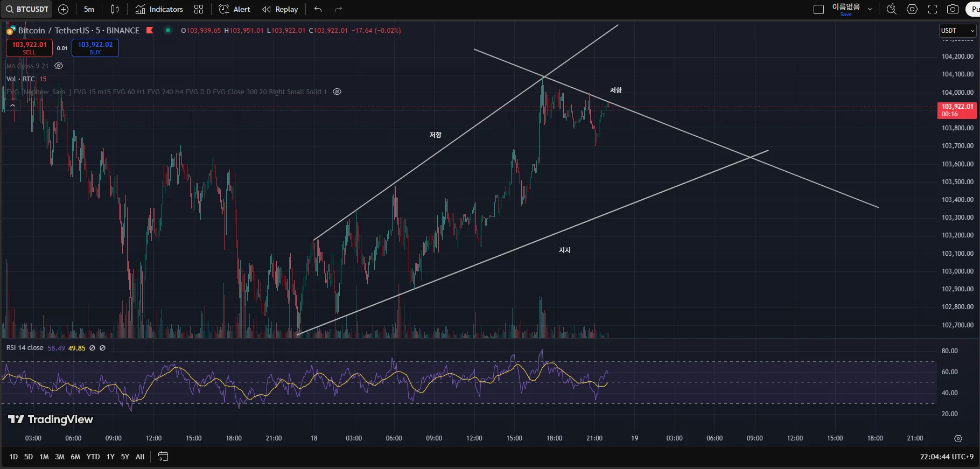Select the 지지 support label
Viewport: 980px width, 469px height.
click(565, 250)
